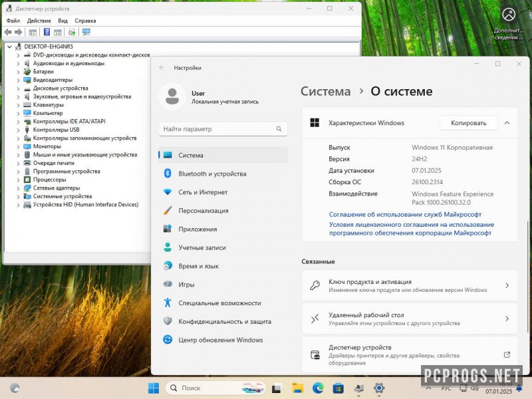
Task: Collapse the Характеристики Windows section chevron
Action: click(507, 123)
